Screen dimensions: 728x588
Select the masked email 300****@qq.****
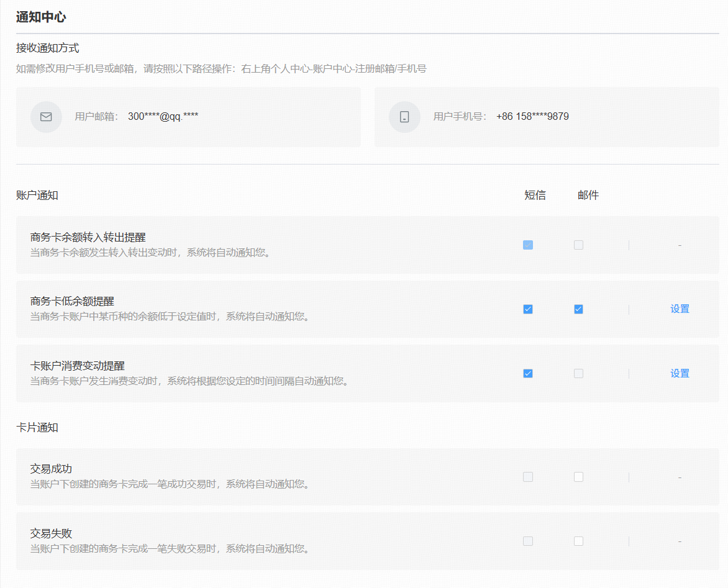[x=163, y=117]
